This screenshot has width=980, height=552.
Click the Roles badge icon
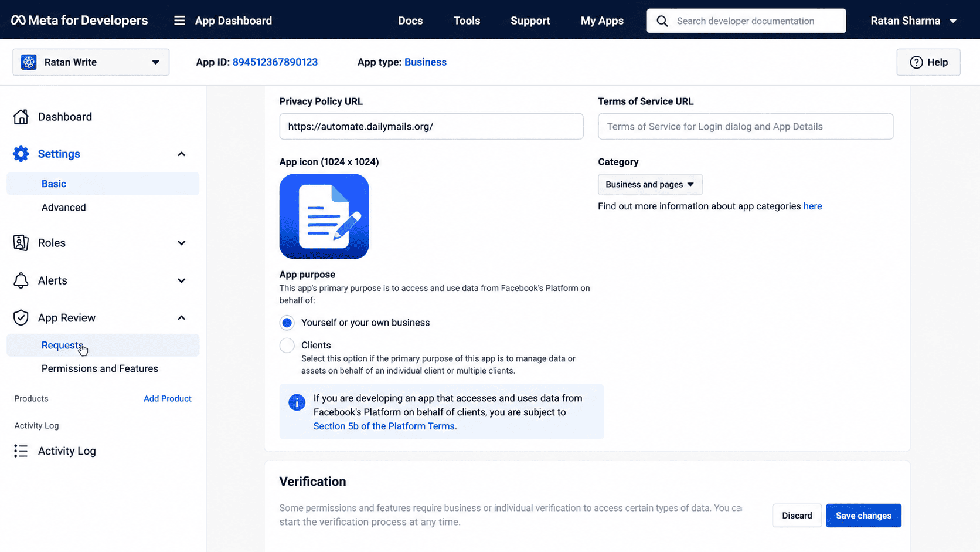tap(21, 243)
